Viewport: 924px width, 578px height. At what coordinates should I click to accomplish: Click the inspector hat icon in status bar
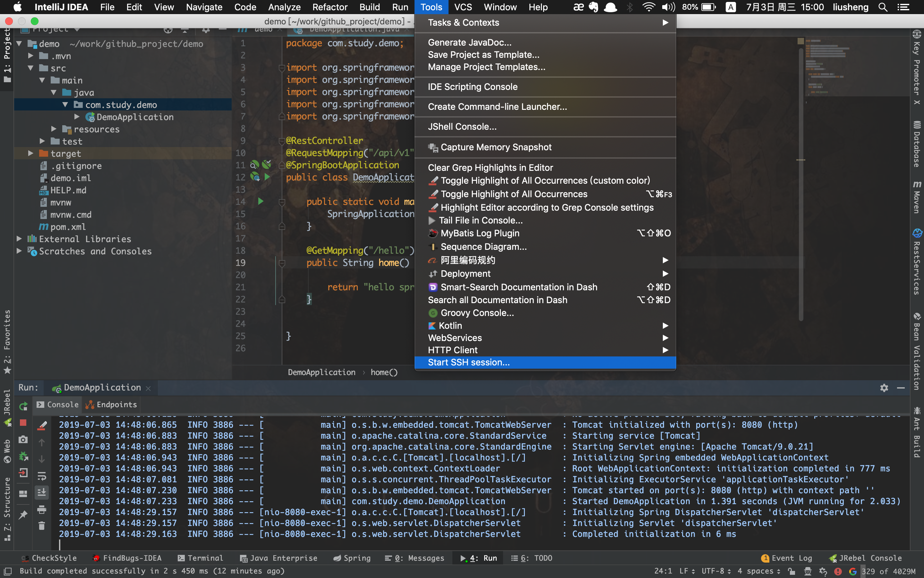coord(808,571)
